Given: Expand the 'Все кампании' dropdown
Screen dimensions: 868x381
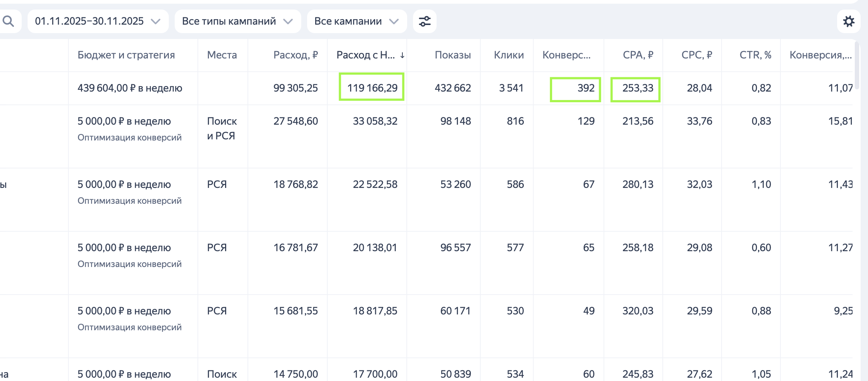Looking at the screenshot, I should point(356,21).
